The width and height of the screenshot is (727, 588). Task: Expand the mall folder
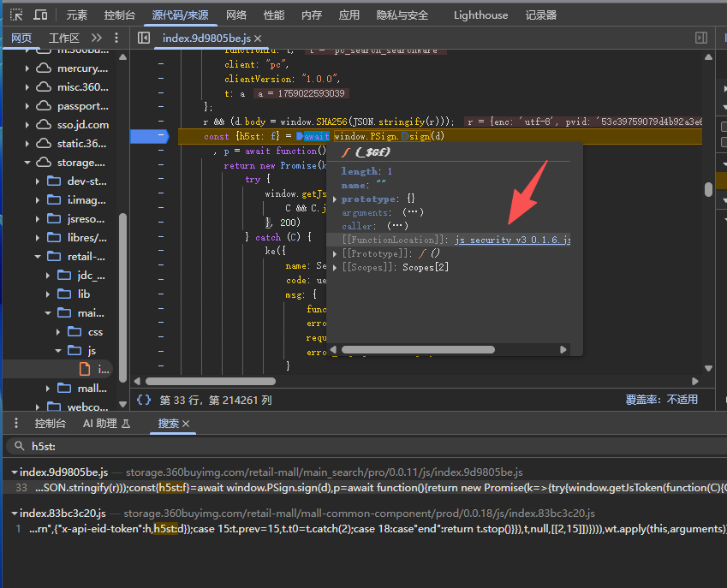point(48,389)
